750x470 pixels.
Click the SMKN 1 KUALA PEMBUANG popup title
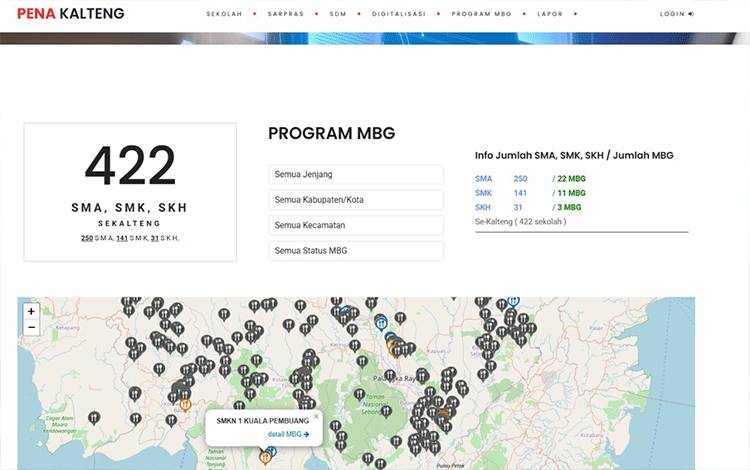[x=263, y=421]
